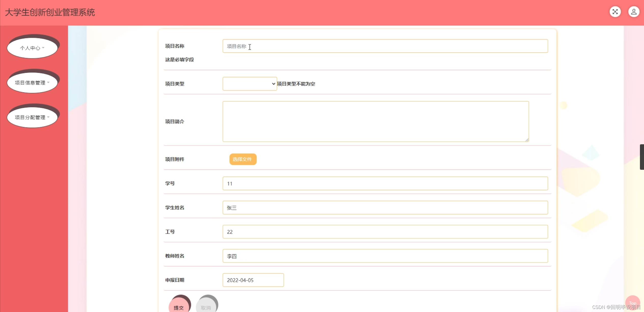Click the 学号 input field

(x=385, y=184)
